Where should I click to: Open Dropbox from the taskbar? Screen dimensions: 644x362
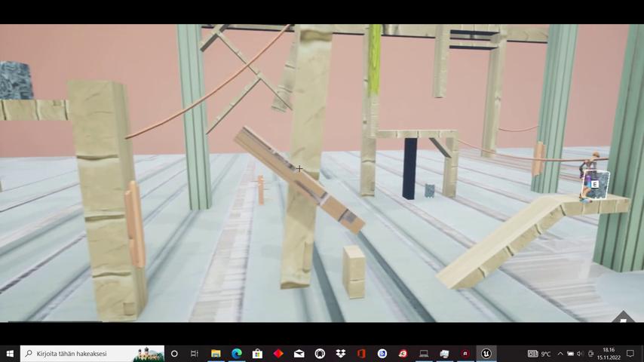(341, 353)
